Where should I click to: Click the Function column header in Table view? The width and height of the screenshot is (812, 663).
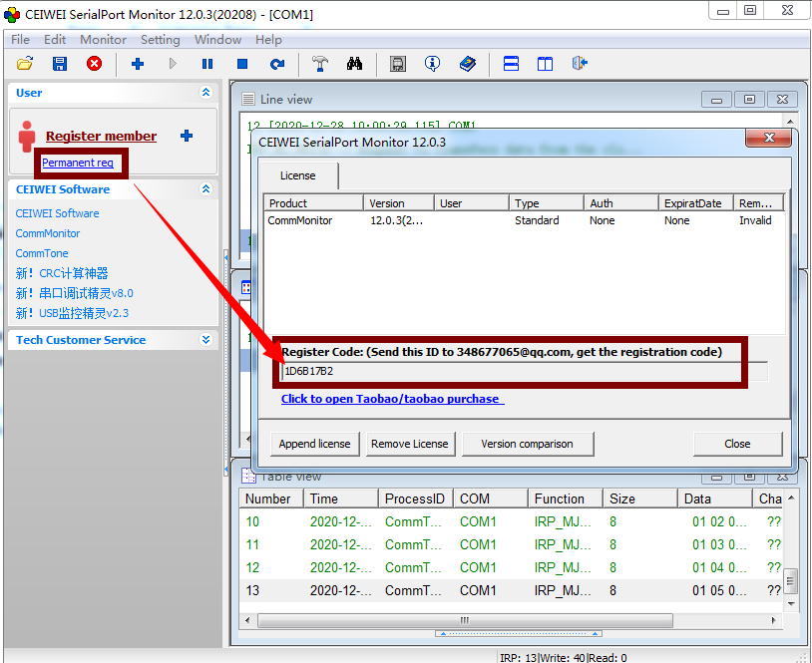click(x=566, y=498)
